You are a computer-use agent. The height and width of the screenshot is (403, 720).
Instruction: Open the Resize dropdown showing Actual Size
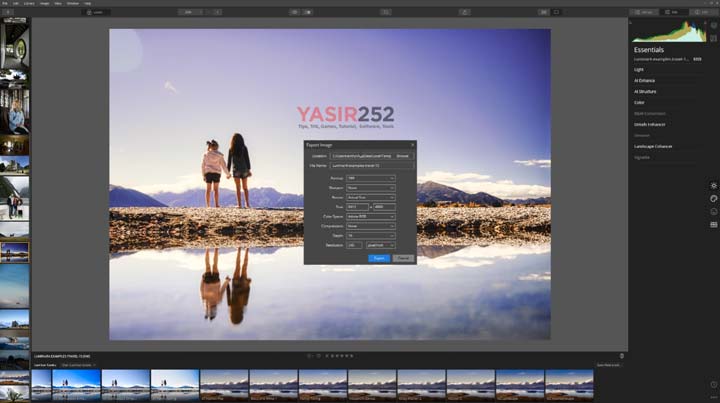click(371, 197)
